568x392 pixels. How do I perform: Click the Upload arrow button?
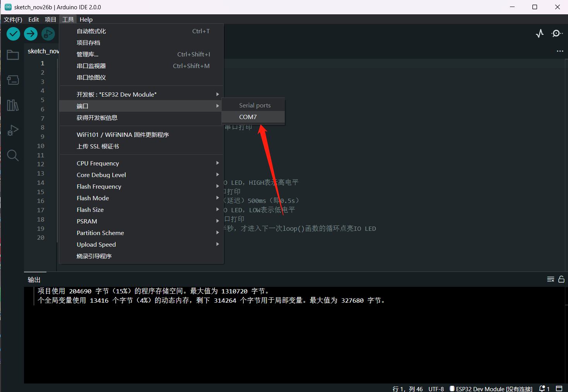[31, 34]
